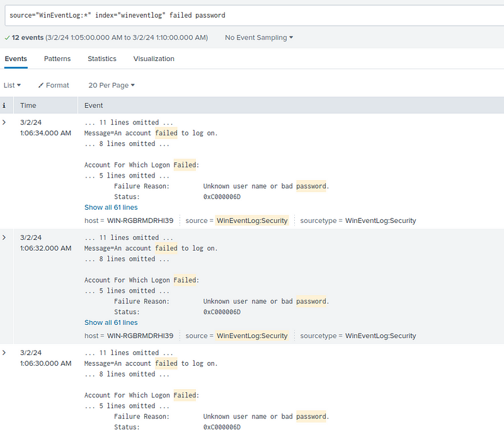
Task: Click the info 'i' column header icon
Action: [4, 105]
